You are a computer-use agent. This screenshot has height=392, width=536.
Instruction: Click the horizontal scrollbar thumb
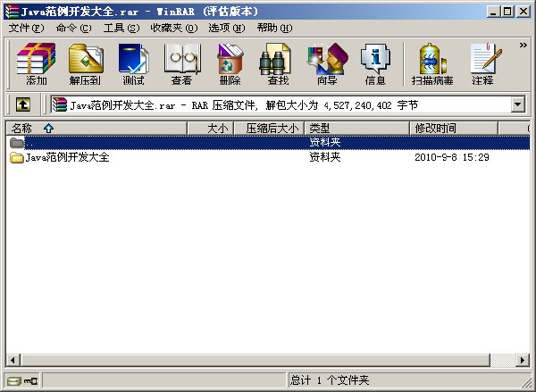(255, 360)
